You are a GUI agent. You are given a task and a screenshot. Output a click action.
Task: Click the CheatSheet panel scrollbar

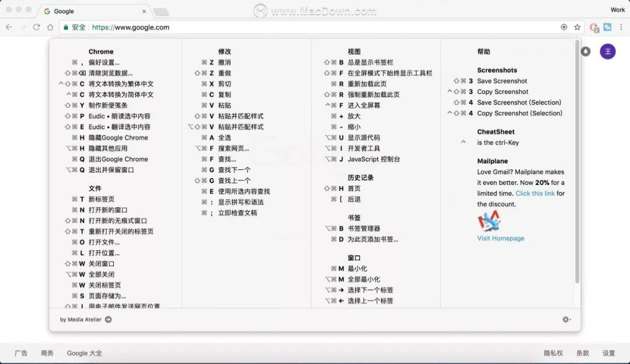coord(577,162)
